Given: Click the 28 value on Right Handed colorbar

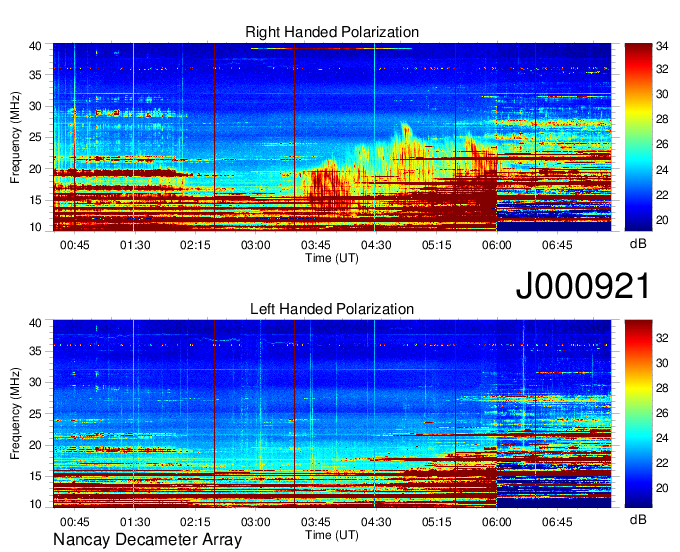Looking at the screenshot, I should [662, 119].
